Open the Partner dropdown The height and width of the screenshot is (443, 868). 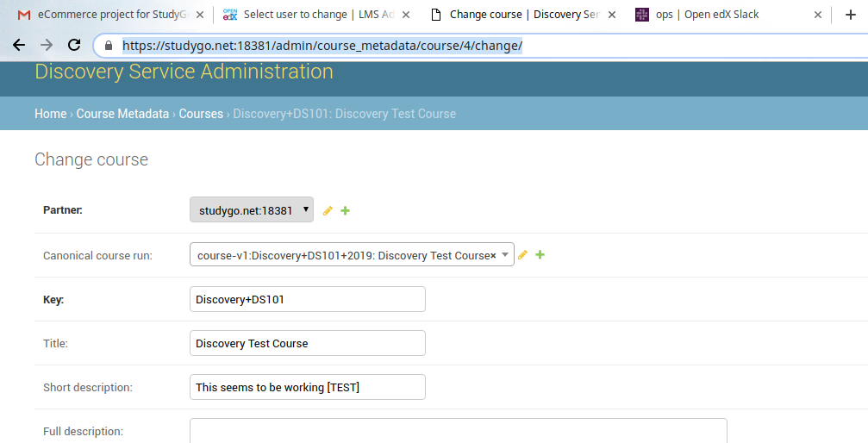(x=251, y=210)
